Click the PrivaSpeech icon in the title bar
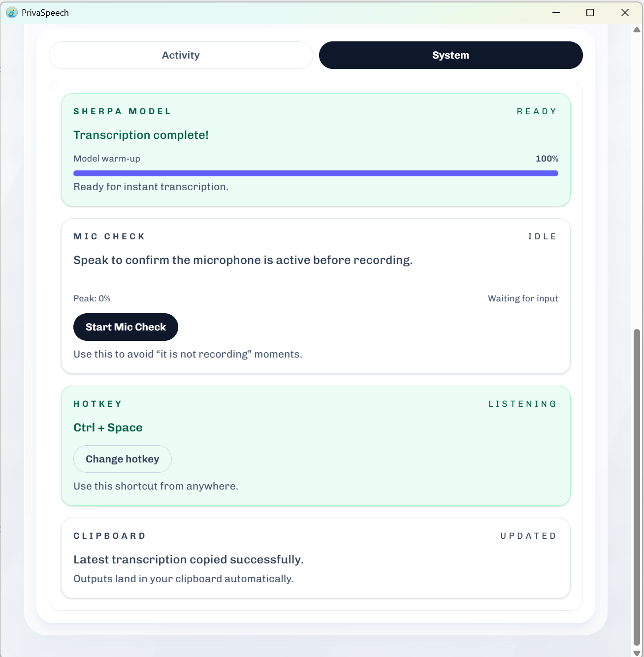Image resolution: width=644 pixels, height=657 pixels. (11, 13)
